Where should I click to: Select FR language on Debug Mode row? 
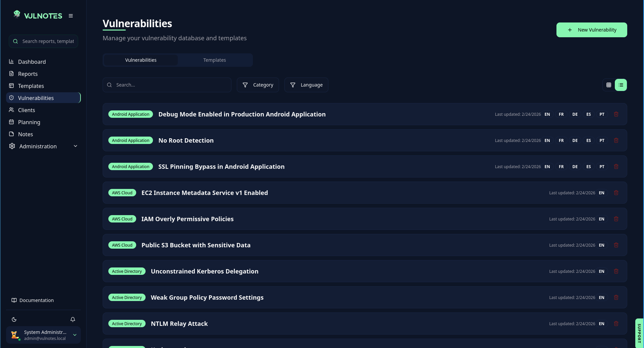[561, 114]
